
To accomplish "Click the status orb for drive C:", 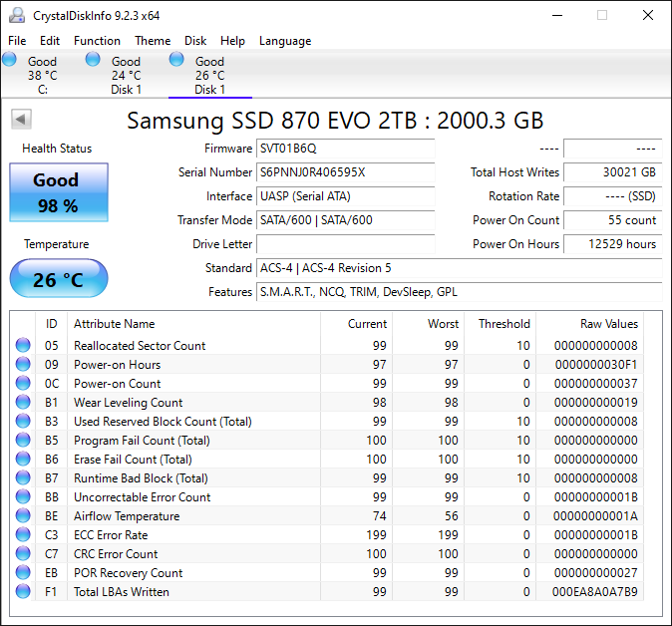I will 9,59.
